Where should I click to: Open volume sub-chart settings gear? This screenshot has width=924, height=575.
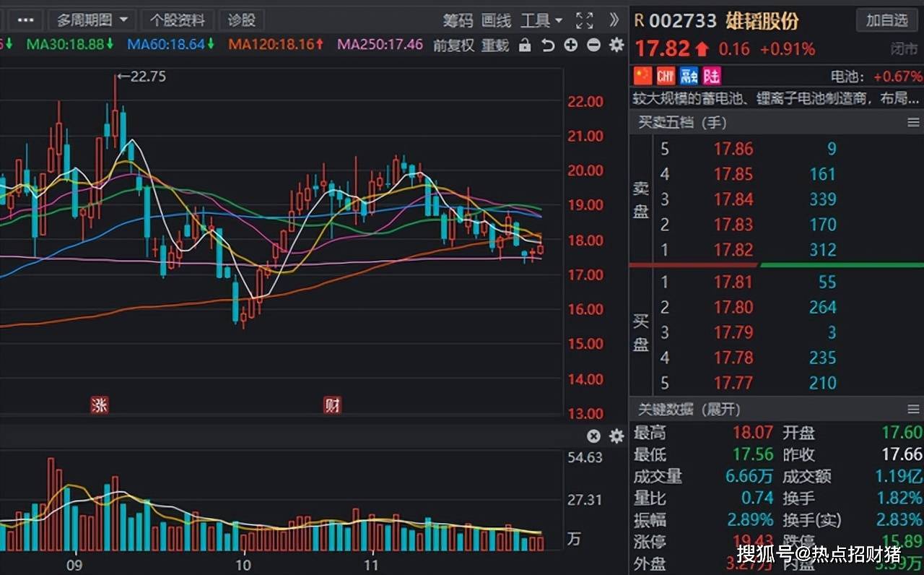pos(616,436)
